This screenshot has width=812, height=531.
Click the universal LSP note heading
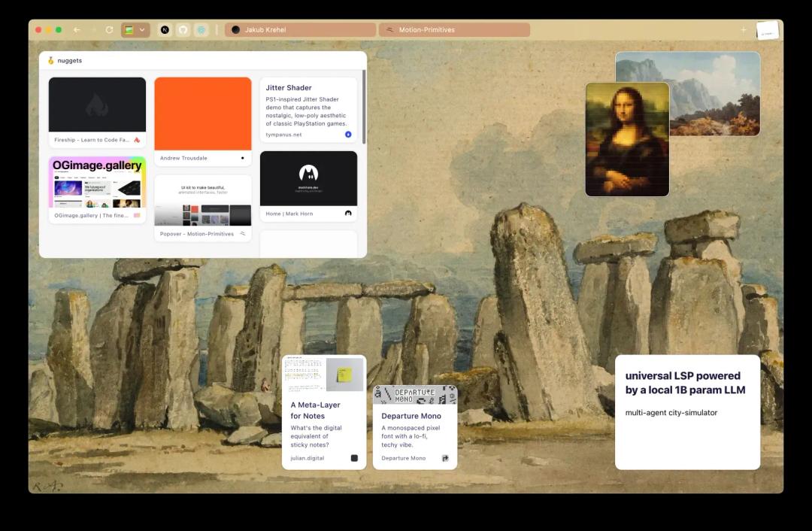coord(685,383)
